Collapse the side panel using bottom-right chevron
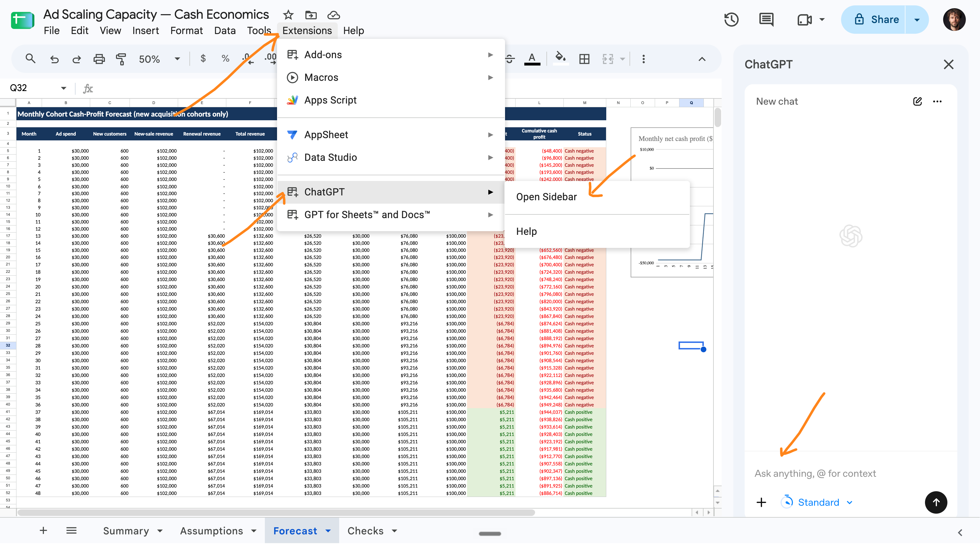This screenshot has width=980, height=544. [x=960, y=532]
